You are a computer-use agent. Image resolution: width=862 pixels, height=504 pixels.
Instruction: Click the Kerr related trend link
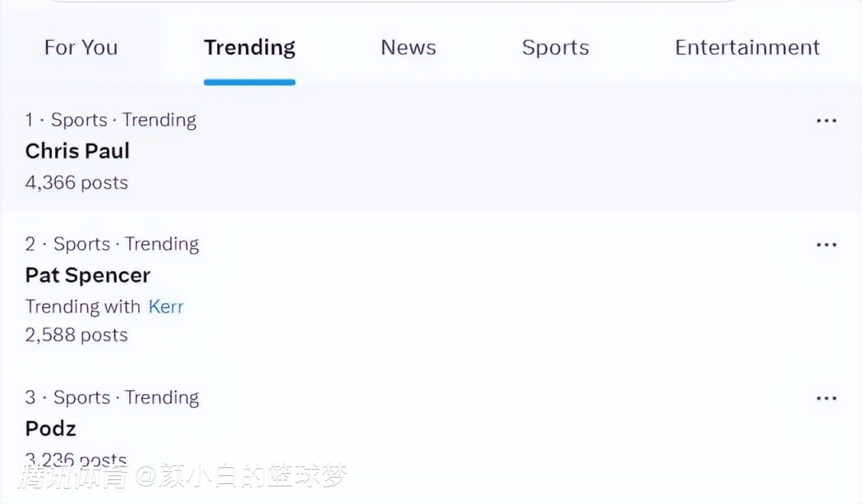coord(166,307)
